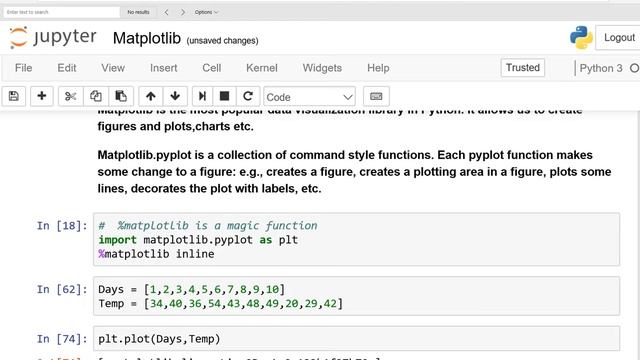Click the 'No results' search status text
The image size is (640, 360).
[x=138, y=12]
